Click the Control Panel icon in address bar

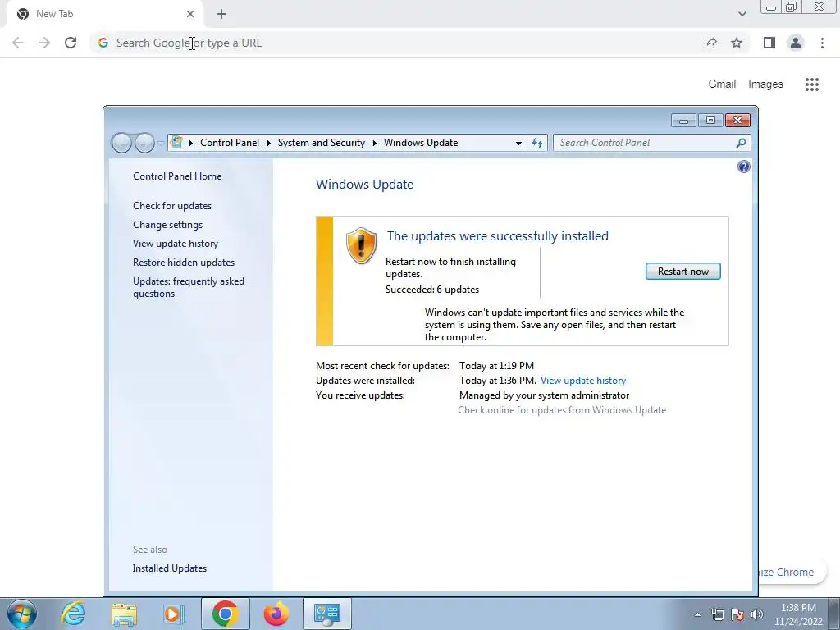pyautogui.click(x=176, y=143)
